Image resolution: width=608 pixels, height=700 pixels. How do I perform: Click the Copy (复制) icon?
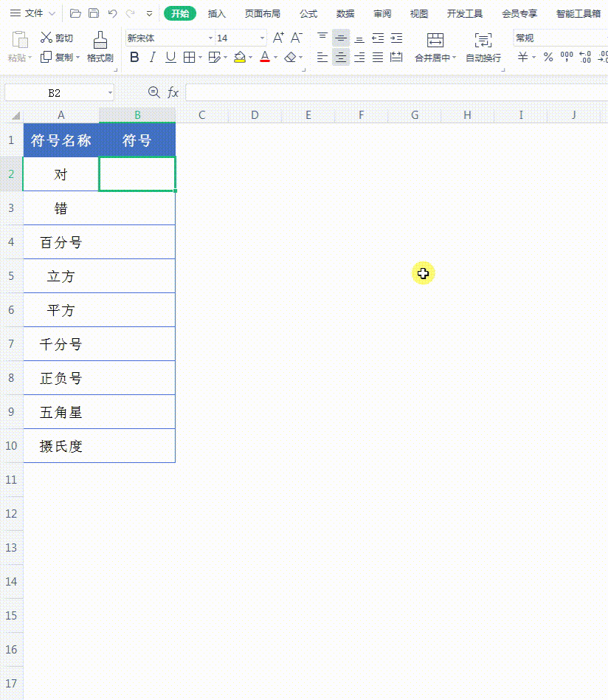(x=46, y=57)
